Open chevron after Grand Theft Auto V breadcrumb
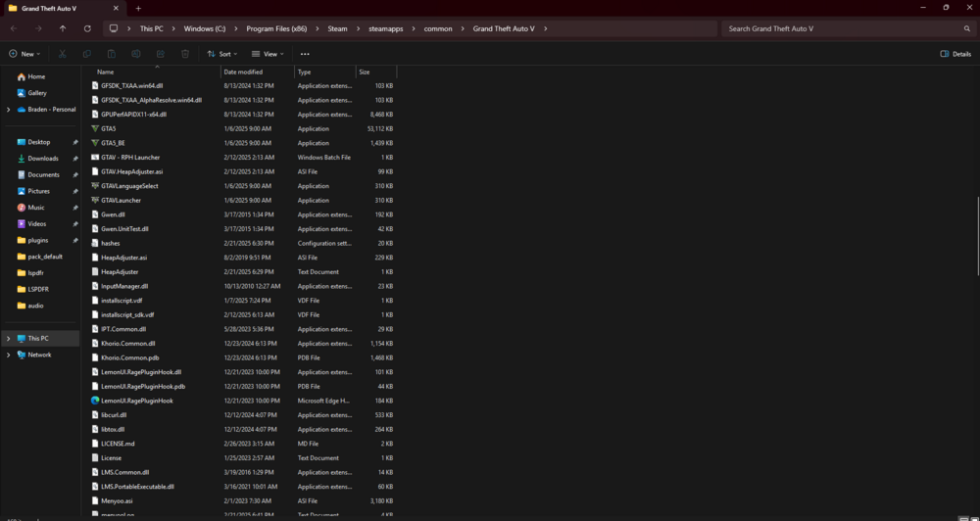 [545, 28]
